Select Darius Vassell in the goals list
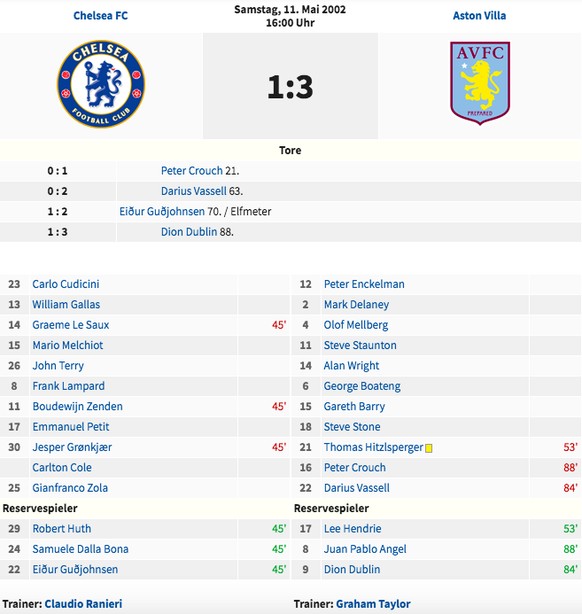This screenshot has height=614, width=582. [x=193, y=191]
